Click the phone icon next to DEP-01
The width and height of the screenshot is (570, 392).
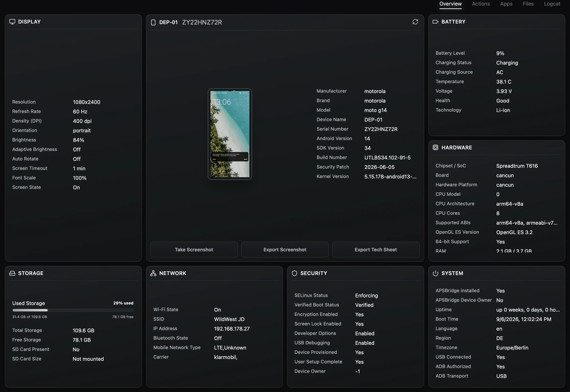[153, 22]
